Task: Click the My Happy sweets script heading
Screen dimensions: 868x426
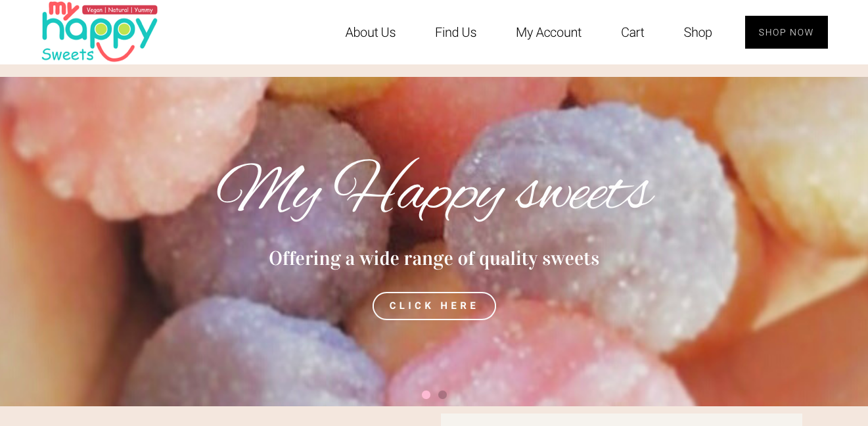Action: 434,189
